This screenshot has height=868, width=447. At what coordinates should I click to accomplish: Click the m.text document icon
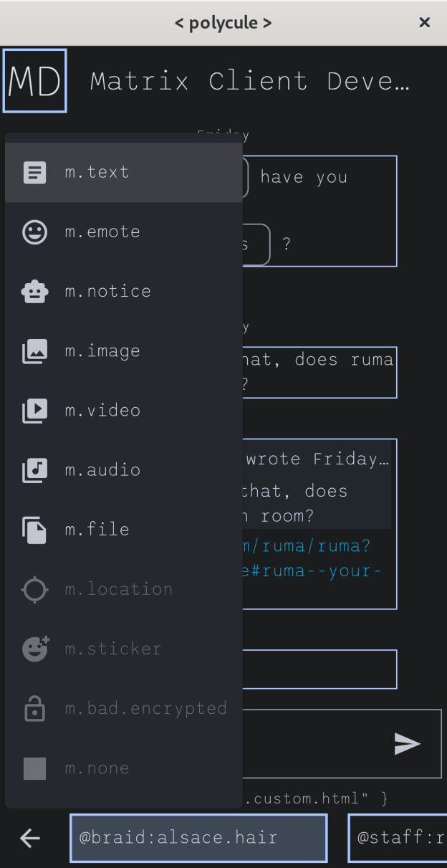(35, 173)
